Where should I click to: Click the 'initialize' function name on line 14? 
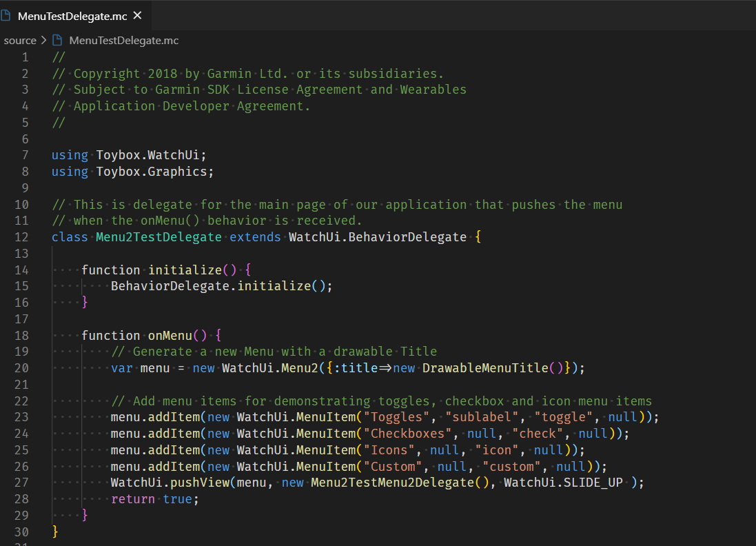(185, 270)
